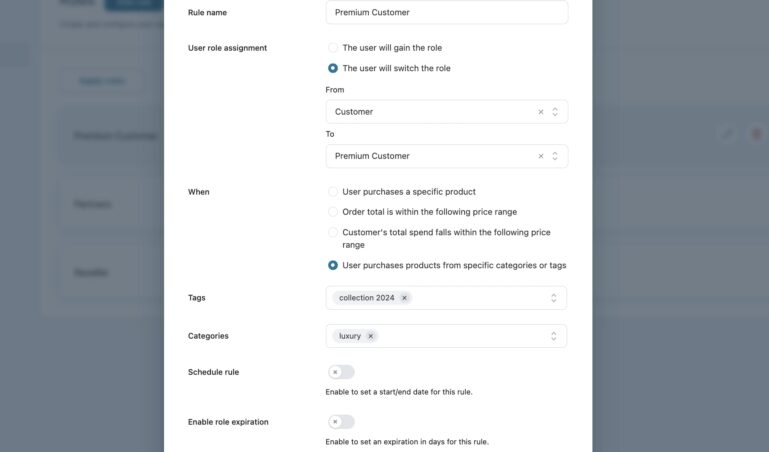Choose 'User purchases a specific product' option
Screen dimensions: 769x452
coord(333,191)
